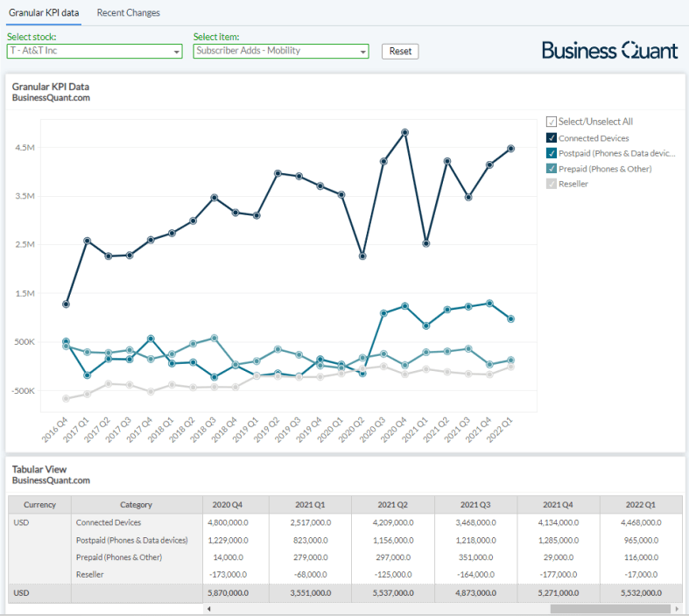Click the Business Quant logo
This screenshot has width=689, height=616.
click(609, 51)
